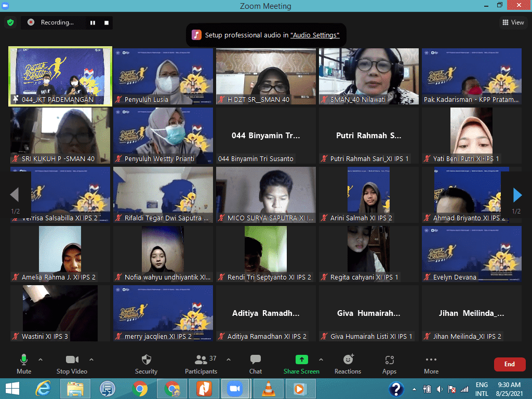
Task: Open the Apps icon in toolbar
Action: pyautogui.click(x=389, y=360)
